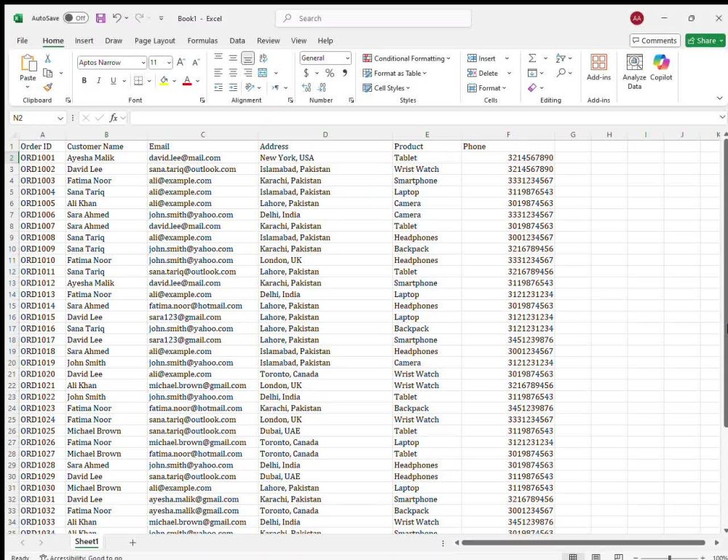Toggle Bold formatting

[84, 80]
